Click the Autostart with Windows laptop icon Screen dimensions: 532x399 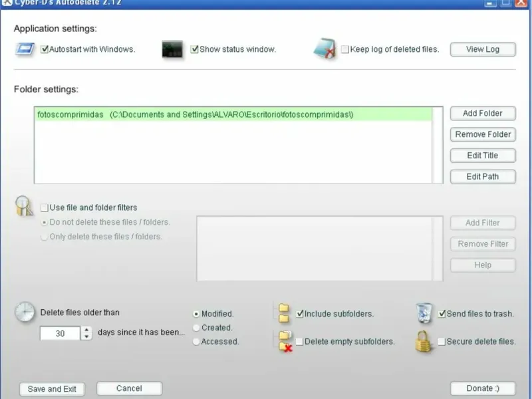pos(25,49)
